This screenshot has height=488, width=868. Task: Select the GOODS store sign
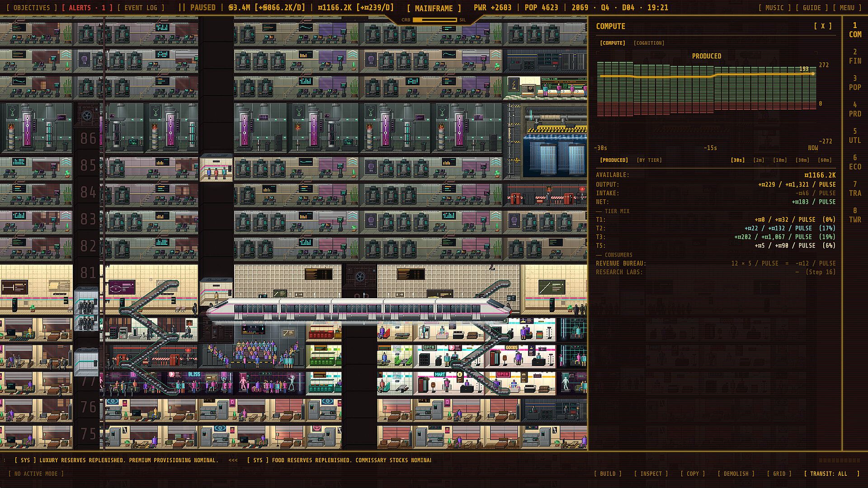click(x=512, y=347)
